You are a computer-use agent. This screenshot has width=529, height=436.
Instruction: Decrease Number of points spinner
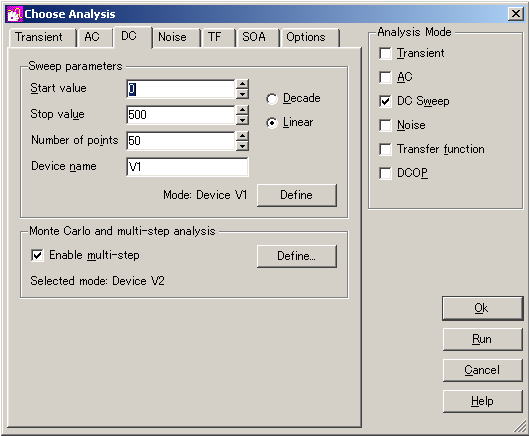point(242,146)
